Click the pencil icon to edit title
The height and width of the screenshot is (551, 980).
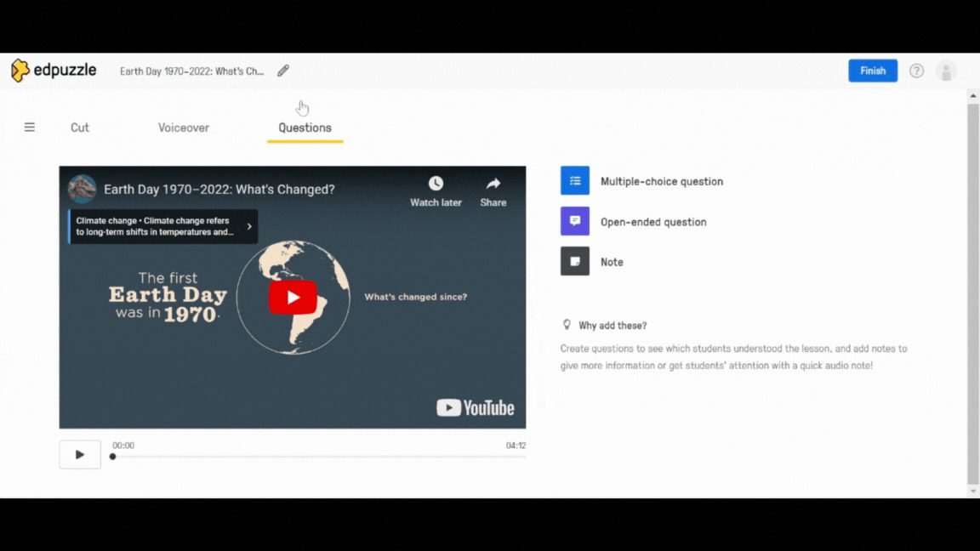(283, 71)
